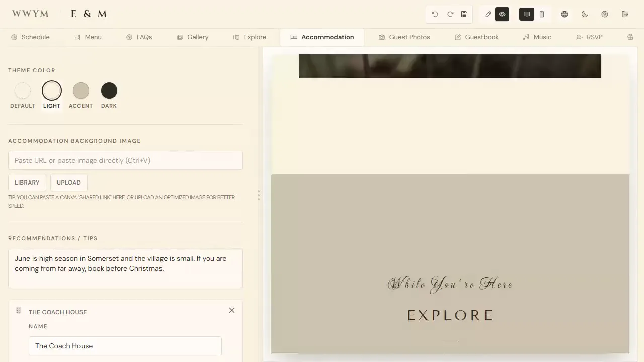Pick the Accent theme color swatch
Viewport: 644px width, 362px height.
click(81, 91)
